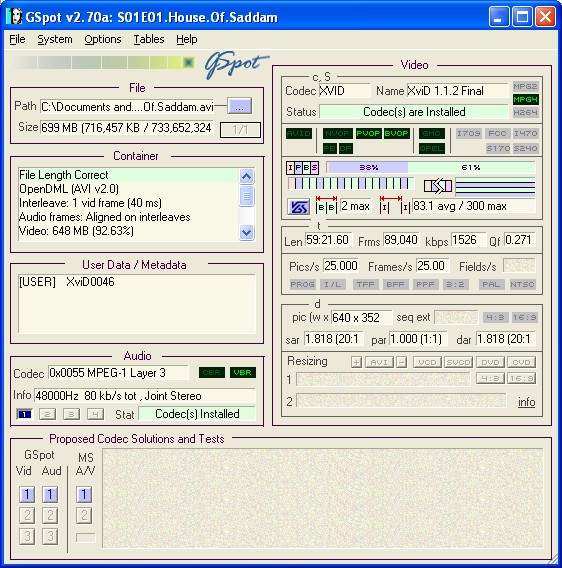Image resolution: width=562 pixels, height=568 pixels.
Task: Click GSpot Vid solution 2 button
Action: pyautogui.click(x=27, y=515)
